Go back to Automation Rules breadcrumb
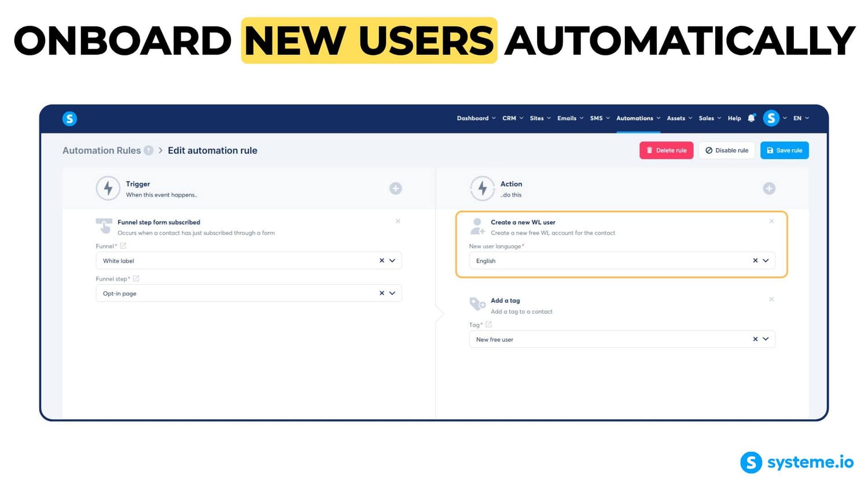 [102, 150]
